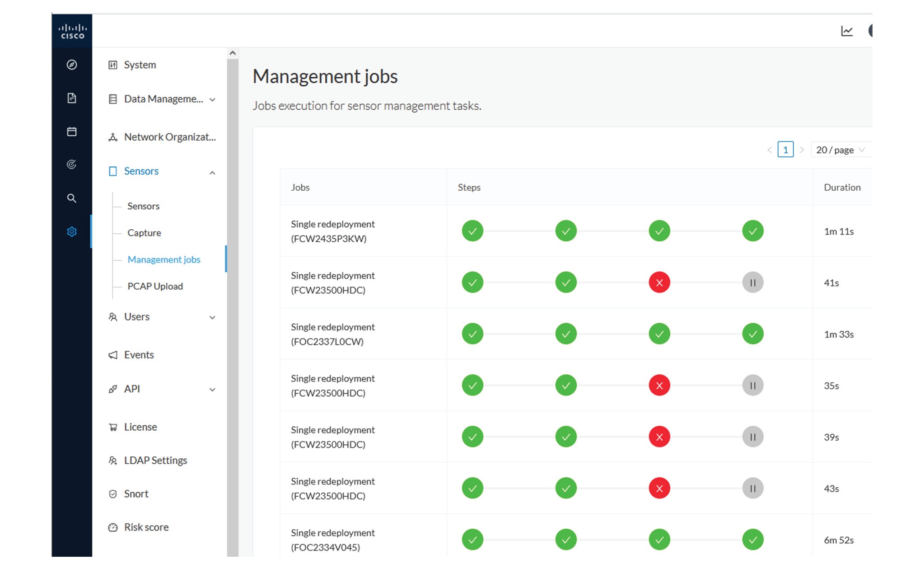Open the Snort configuration page
Viewport: 924px width, 569px height.
[x=135, y=494]
